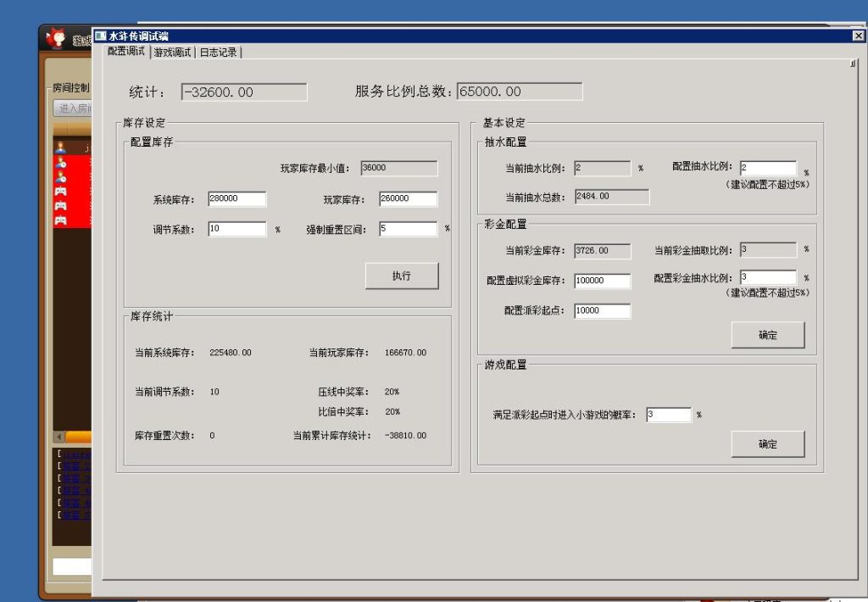Open the 日志记录 tab
Image resolution: width=868 pixels, height=602 pixels.
pos(218,53)
